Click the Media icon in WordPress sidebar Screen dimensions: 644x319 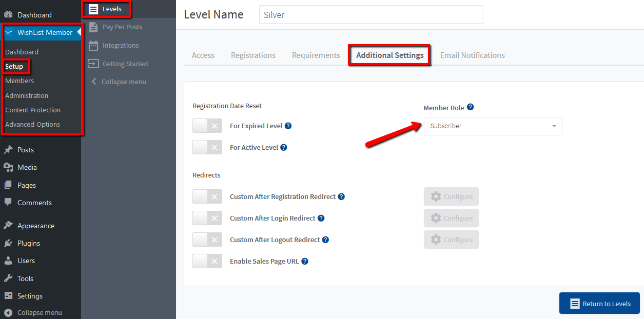point(8,168)
